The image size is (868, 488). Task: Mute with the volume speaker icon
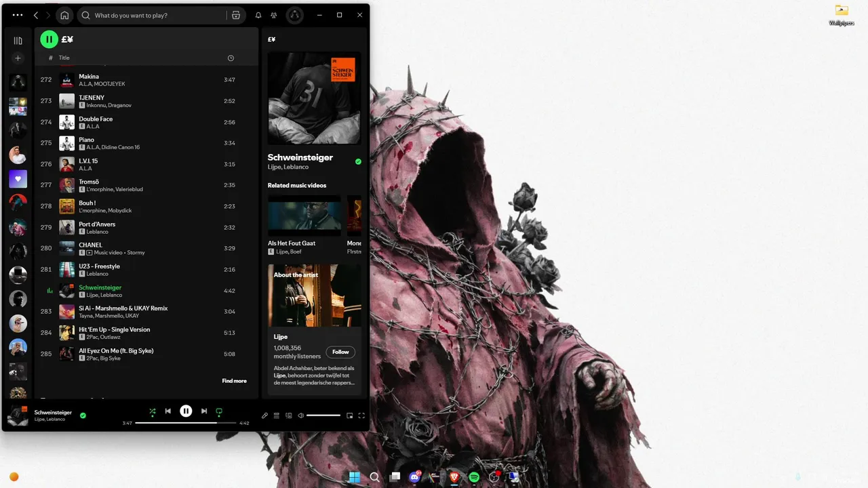tap(300, 415)
